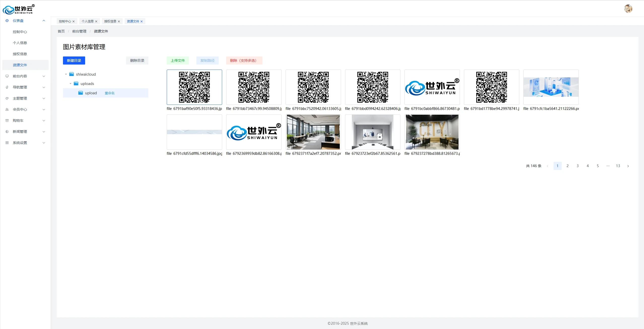Go to page 13 in pagination
Image resolution: width=644 pixels, height=329 pixels.
(x=618, y=166)
